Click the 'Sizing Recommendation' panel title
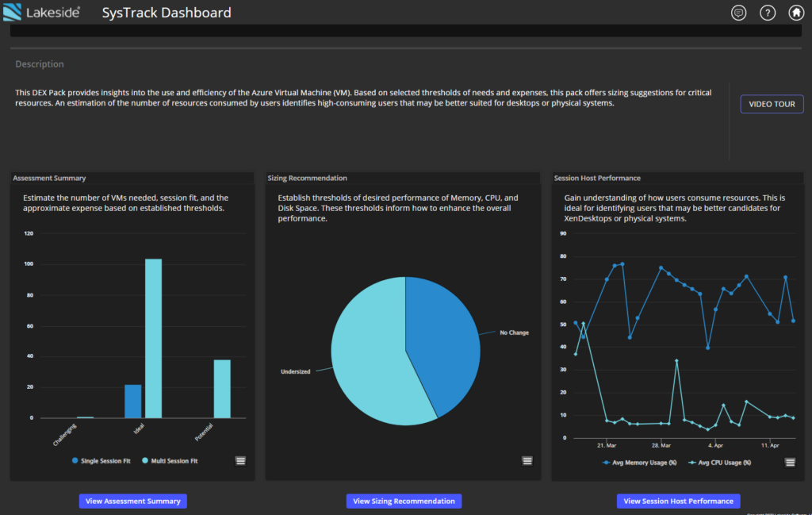812x515 pixels. click(307, 179)
